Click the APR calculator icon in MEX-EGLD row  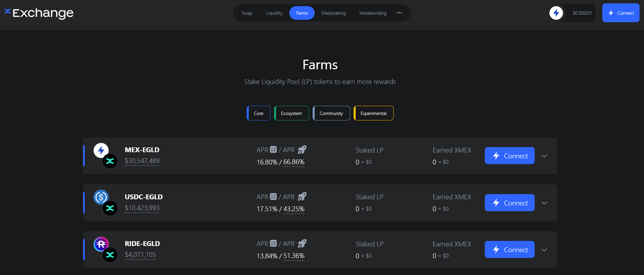pyautogui.click(x=273, y=149)
